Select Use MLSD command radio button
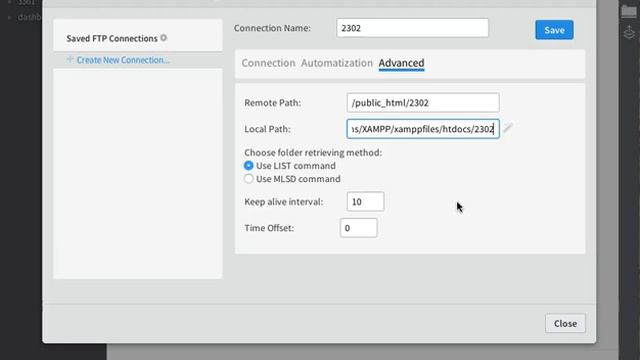This screenshot has width=640, height=360. click(x=249, y=179)
